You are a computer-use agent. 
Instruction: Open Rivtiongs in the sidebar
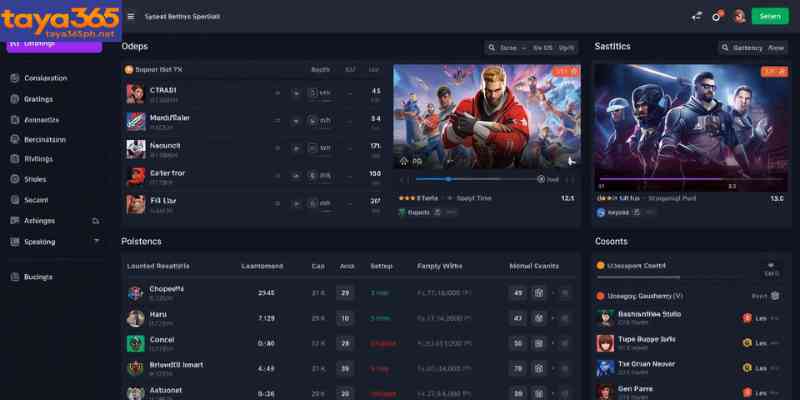coord(31,159)
